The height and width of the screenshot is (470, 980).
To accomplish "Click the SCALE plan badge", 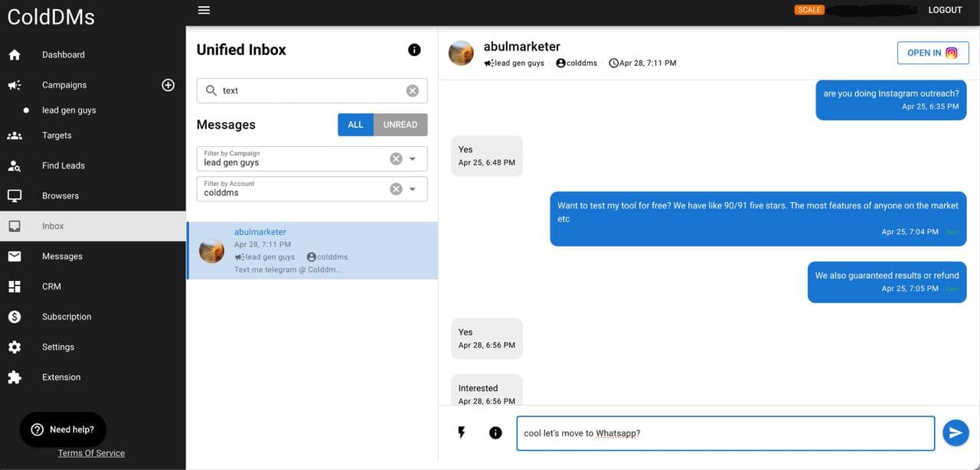I will tap(809, 10).
